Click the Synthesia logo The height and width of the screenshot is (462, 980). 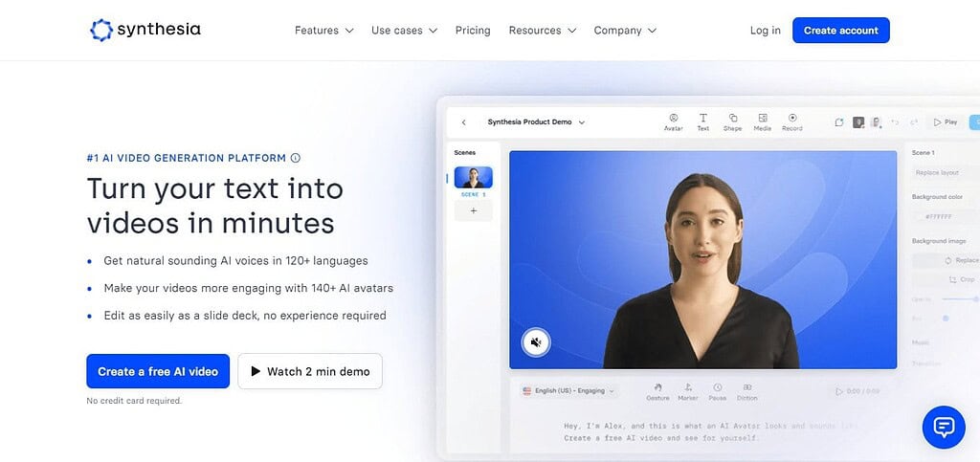pos(145,30)
